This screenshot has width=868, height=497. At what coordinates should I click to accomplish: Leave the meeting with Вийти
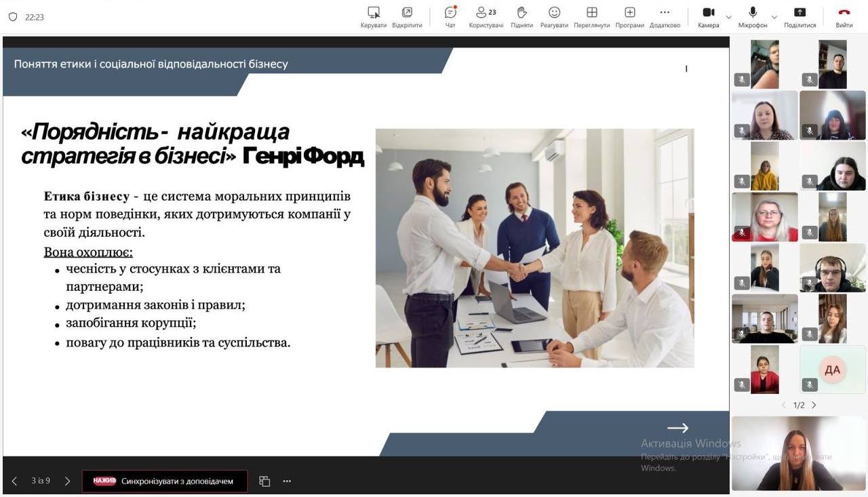click(844, 16)
